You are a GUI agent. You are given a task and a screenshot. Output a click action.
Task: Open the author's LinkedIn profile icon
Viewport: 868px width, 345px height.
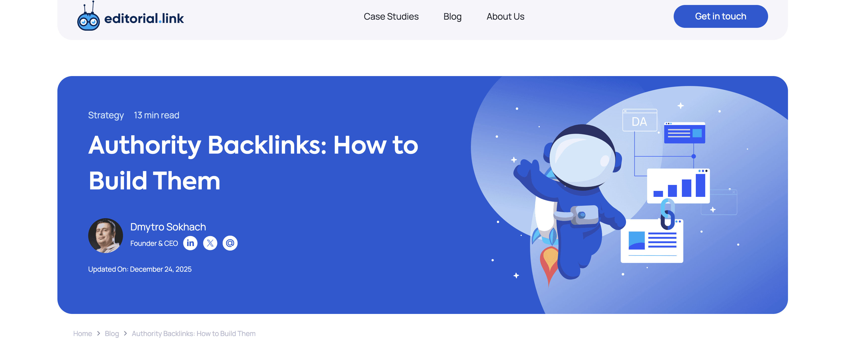coord(190,243)
